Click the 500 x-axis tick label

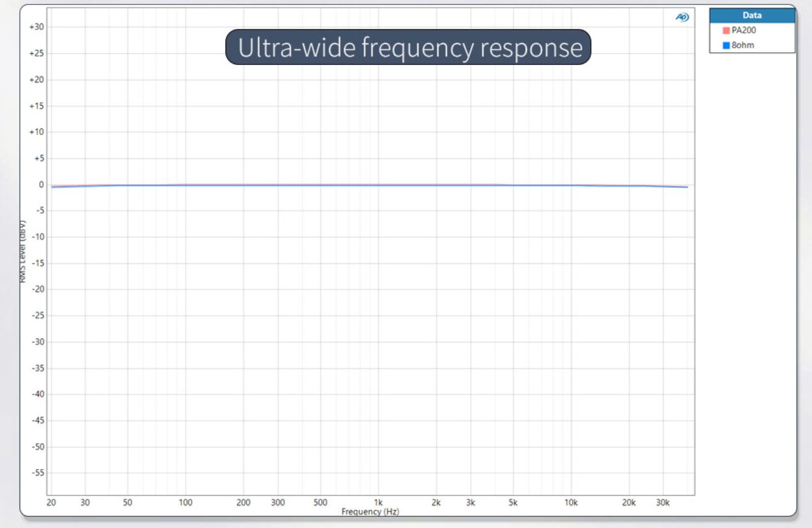point(320,502)
